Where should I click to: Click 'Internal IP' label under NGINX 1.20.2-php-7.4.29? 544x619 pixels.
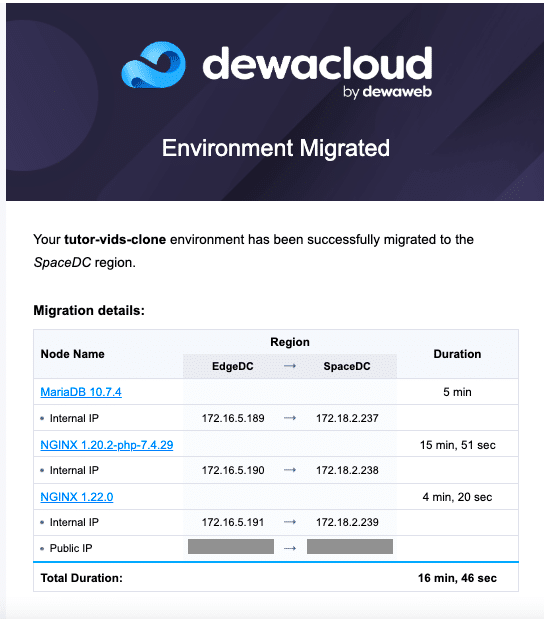[x=74, y=470]
